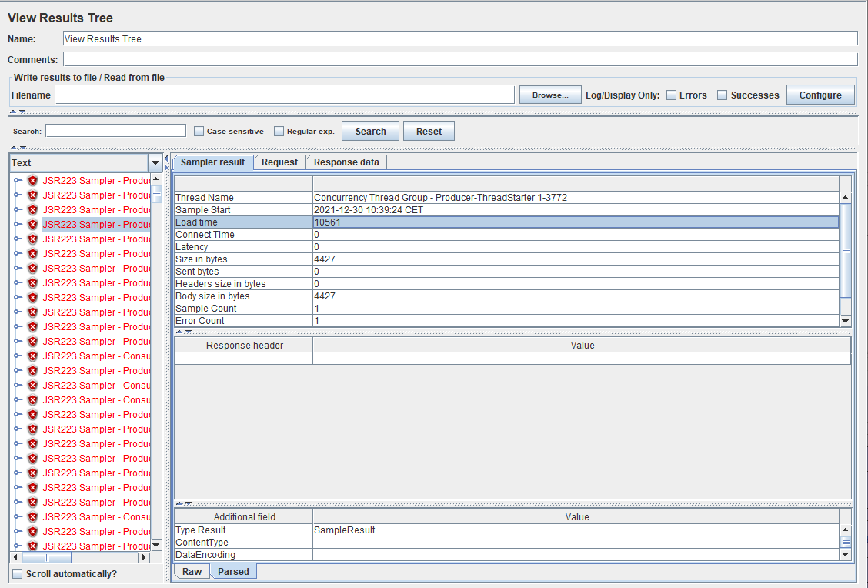This screenshot has width=868, height=588.
Task: Select the Sent bytes row label
Action: tap(197, 272)
